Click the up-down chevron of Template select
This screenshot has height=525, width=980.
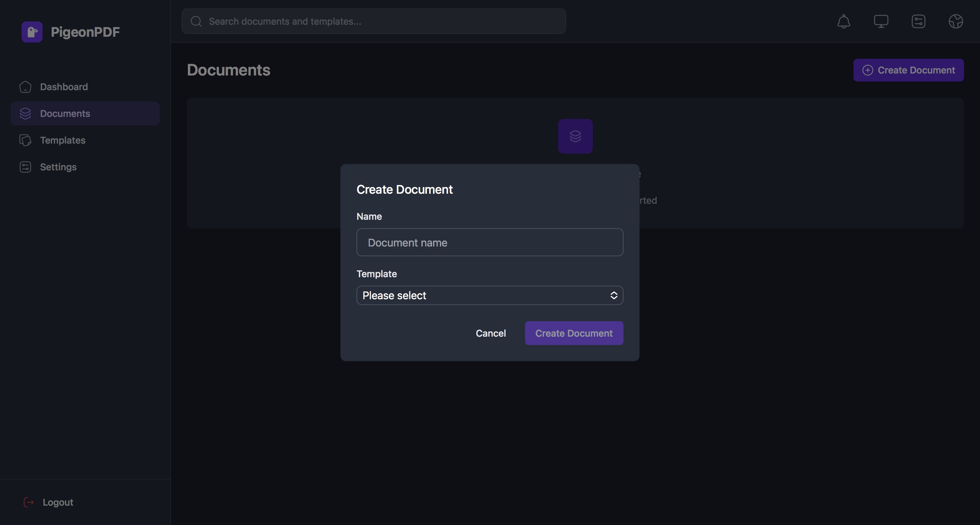[x=614, y=296]
